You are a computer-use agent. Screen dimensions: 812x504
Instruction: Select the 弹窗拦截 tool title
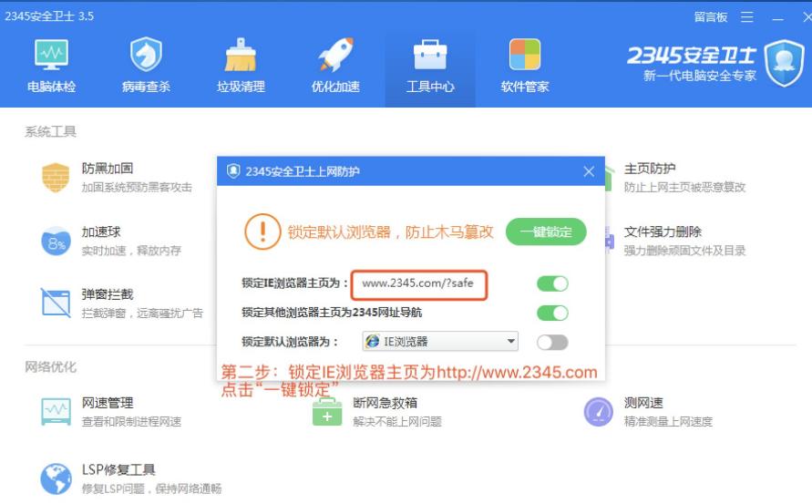[x=108, y=294]
